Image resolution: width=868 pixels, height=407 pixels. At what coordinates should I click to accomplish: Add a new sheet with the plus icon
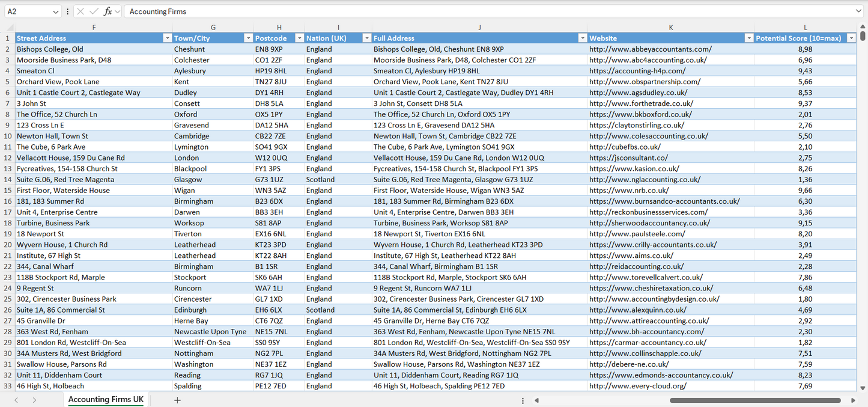point(177,400)
